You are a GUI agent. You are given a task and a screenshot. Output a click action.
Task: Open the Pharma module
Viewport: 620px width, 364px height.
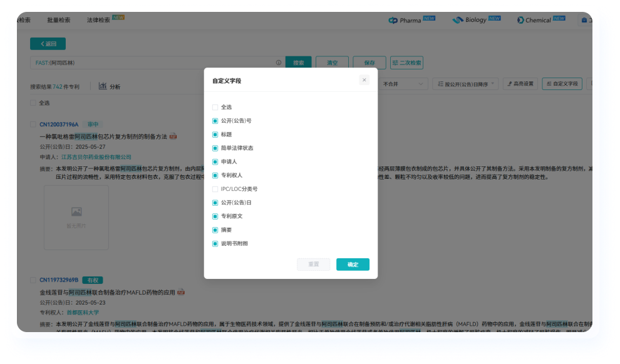coord(411,20)
